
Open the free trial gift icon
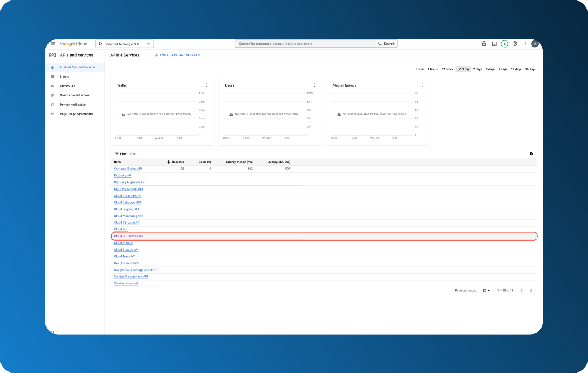point(484,44)
